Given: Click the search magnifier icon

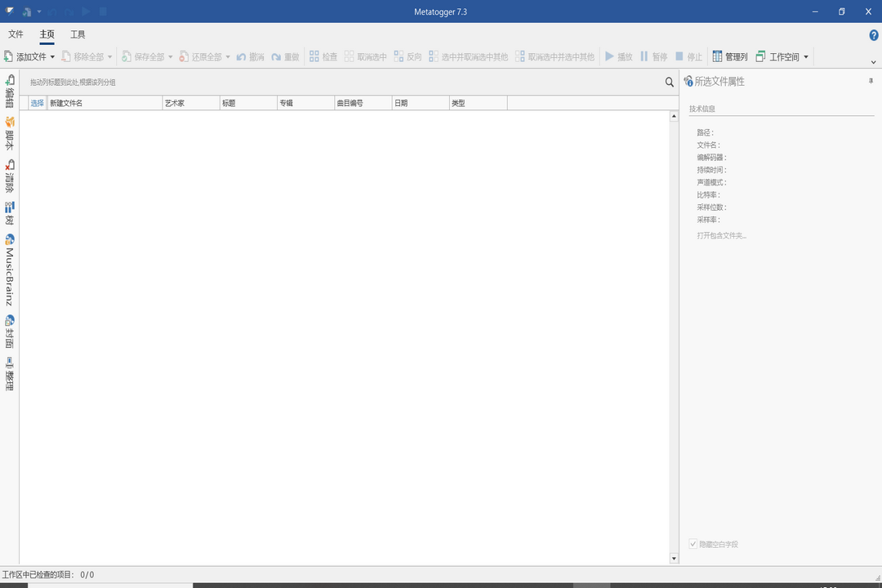Looking at the screenshot, I should pyautogui.click(x=670, y=82).
